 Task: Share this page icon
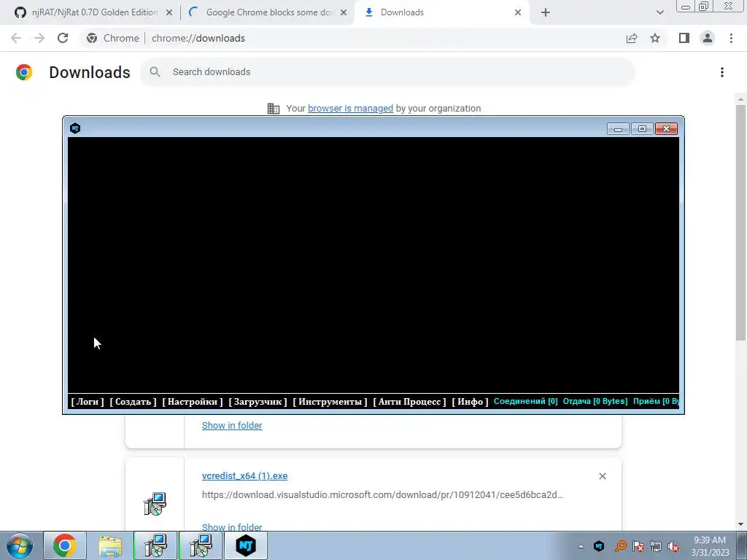(x=632, y=38)
